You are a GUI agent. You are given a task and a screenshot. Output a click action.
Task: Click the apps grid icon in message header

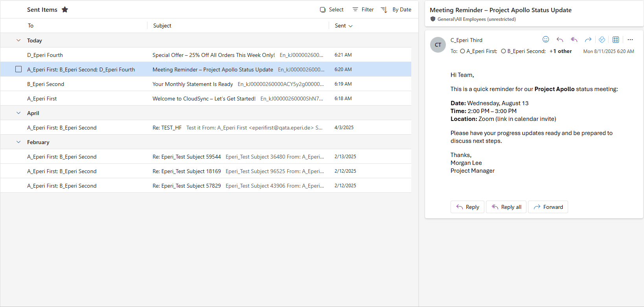616,39
